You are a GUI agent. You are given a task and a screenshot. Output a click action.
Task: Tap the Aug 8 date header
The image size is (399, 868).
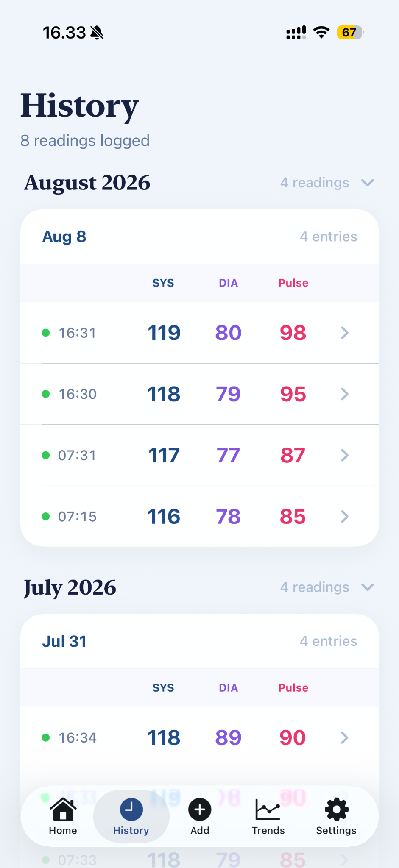pos(64,236)
